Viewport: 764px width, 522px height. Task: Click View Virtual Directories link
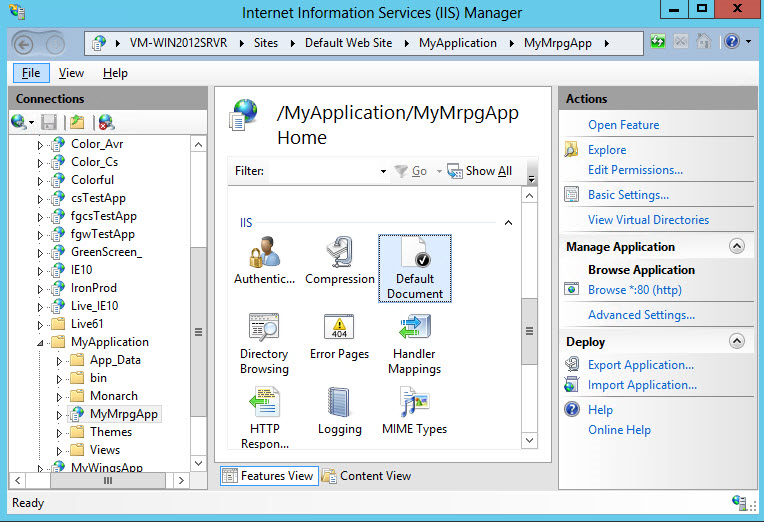[x=648, y=220]
